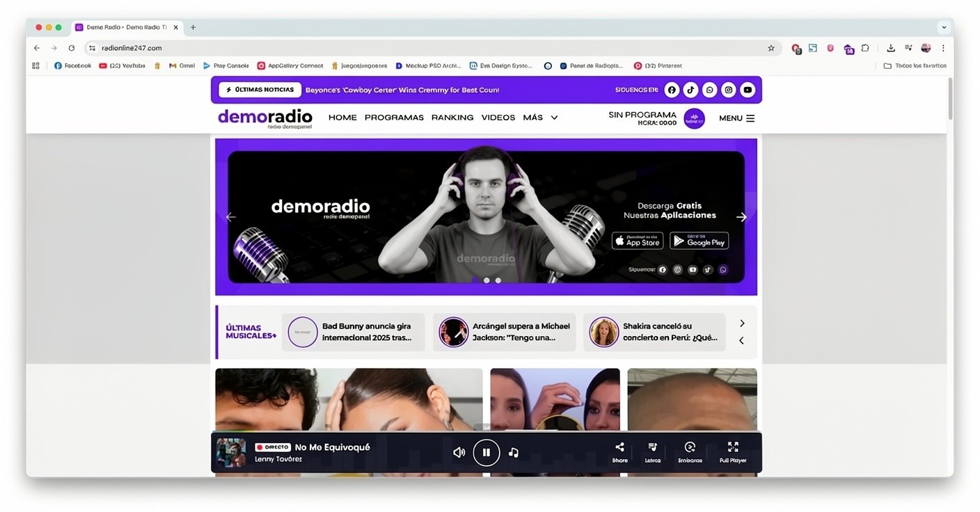Focus the address bar showing radionline247.com
The image size is (980, 512).
pos(432,48)
